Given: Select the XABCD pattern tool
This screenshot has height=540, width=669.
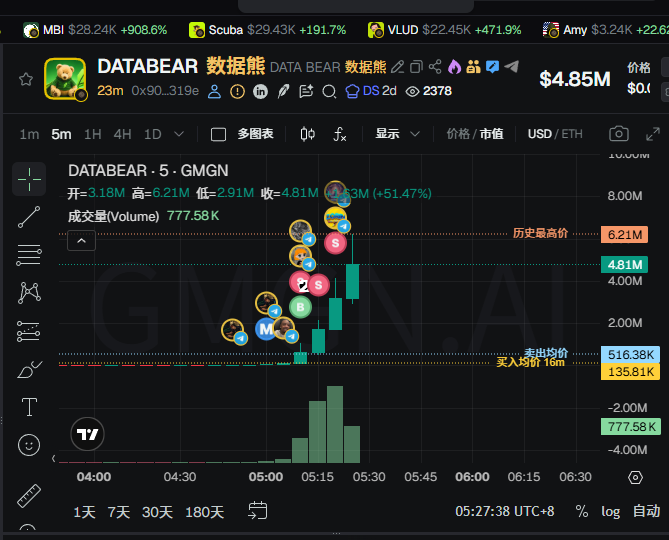Looking at the screenshot, I should (x=29, y=293).
